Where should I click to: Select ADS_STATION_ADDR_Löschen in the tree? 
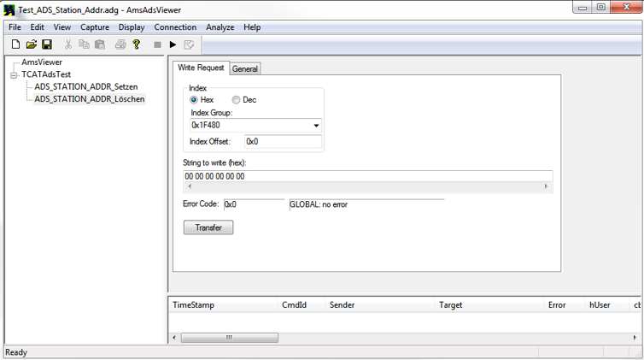tap(89, 99)
